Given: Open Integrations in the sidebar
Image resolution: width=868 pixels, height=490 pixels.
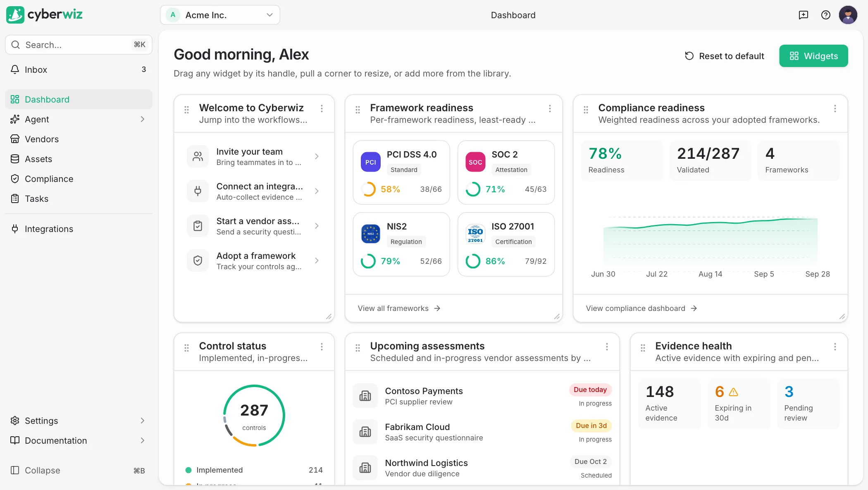Looking at the screenshot, I should (x=79, y=229).
